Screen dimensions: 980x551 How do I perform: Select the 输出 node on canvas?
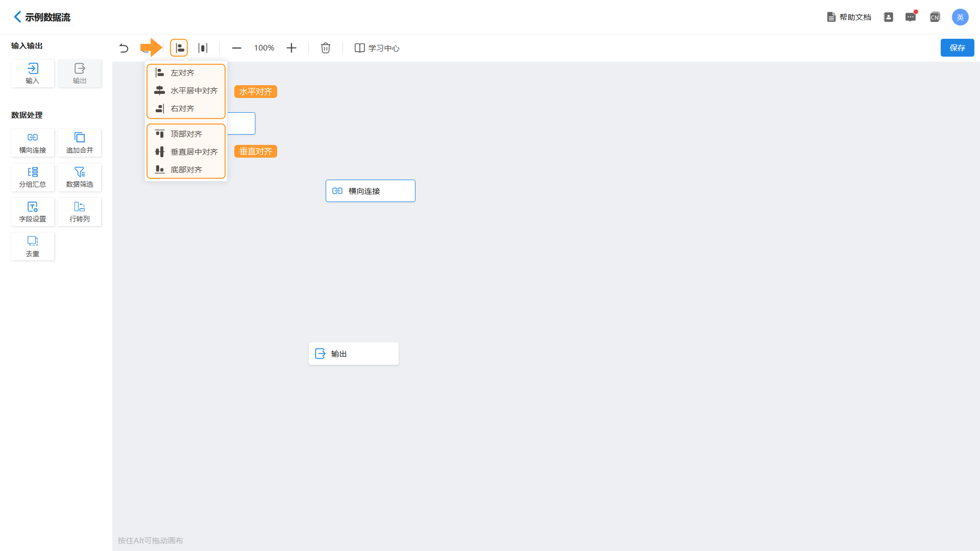(x=353, y=354)
